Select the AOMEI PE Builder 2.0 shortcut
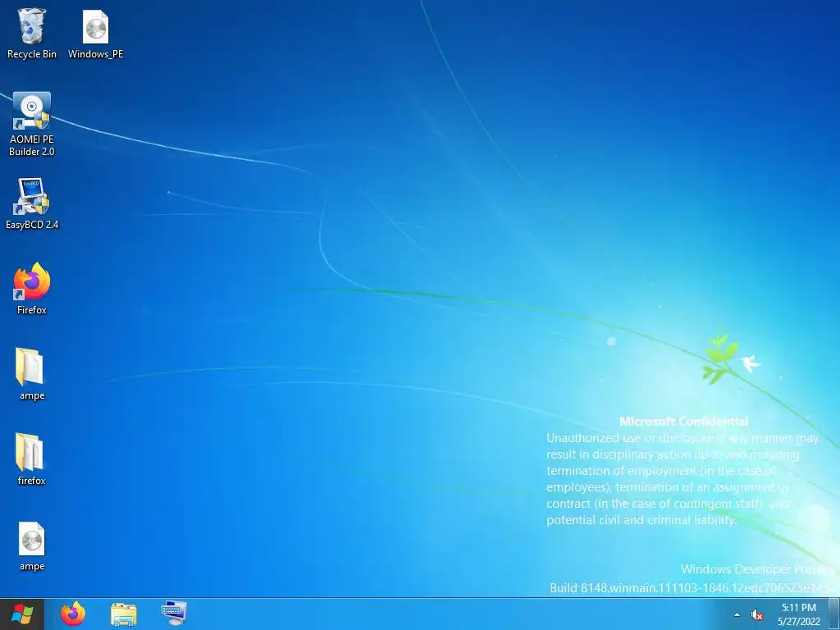840x630 pixels. (32, 124)
